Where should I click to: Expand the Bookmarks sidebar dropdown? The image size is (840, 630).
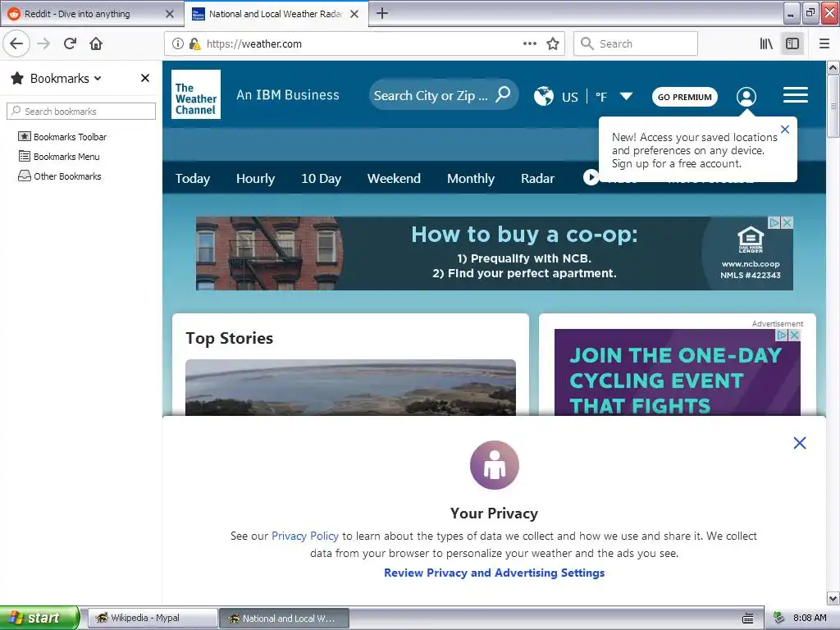[98, 78]
